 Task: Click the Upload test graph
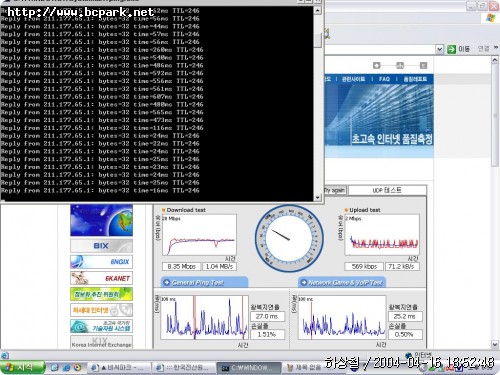tap(382, 235)
